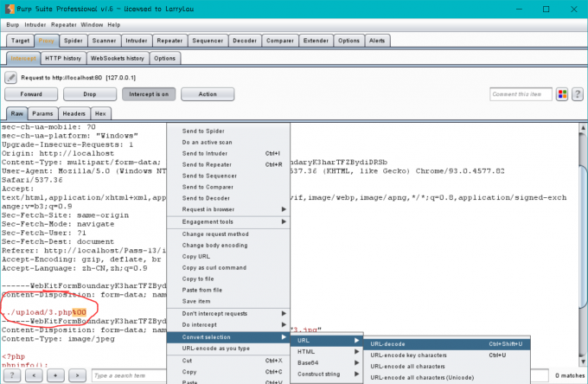The height and width of the screenshot is (384, 588).
Task: Select URL-encode all characters
Action: (447, 367)
